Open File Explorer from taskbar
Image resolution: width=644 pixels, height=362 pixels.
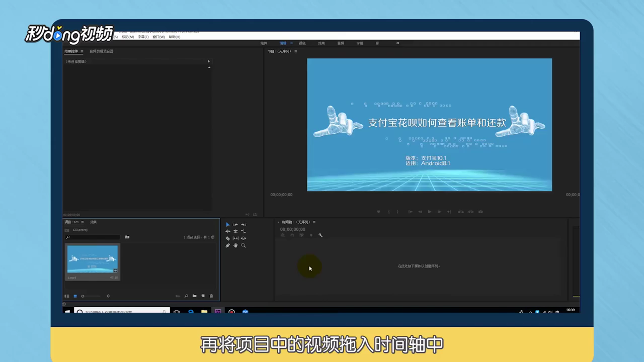point(204,312)
